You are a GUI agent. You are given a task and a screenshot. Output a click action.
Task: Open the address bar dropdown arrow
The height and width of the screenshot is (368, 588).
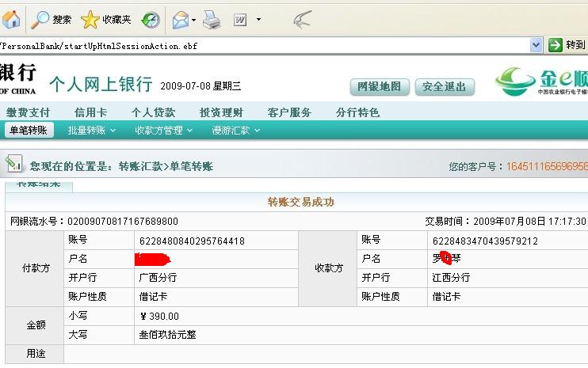[536, 45]
